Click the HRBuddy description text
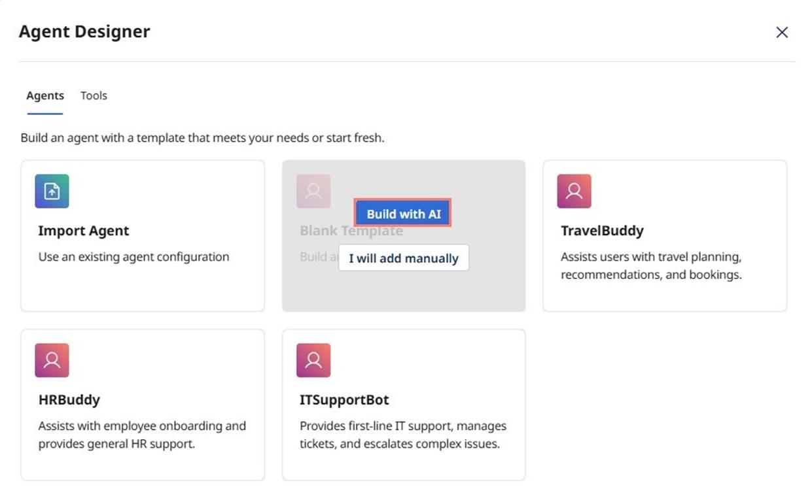 [x=142, y=435]
